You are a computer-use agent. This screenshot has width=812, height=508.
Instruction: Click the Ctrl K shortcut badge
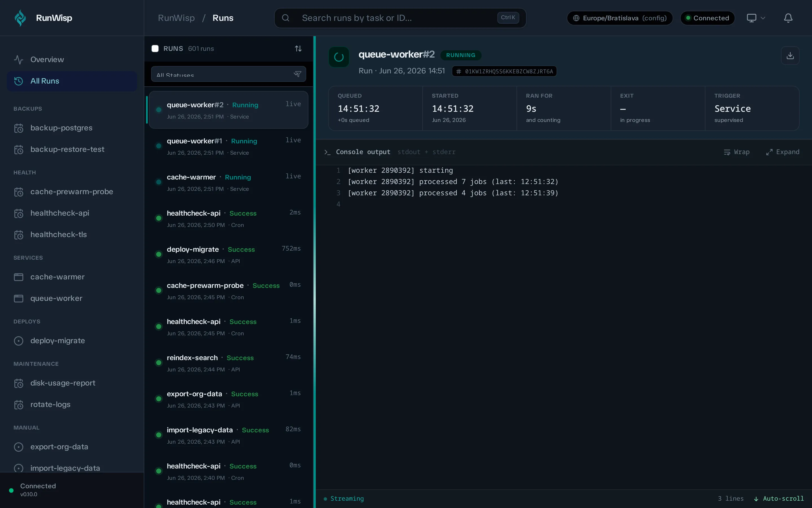[508, 17]
